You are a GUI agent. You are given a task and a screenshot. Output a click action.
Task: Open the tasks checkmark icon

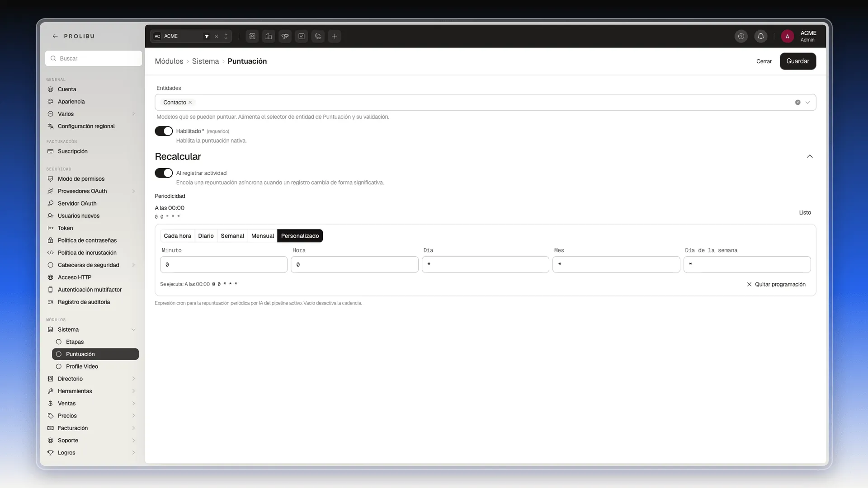[302, 36]
